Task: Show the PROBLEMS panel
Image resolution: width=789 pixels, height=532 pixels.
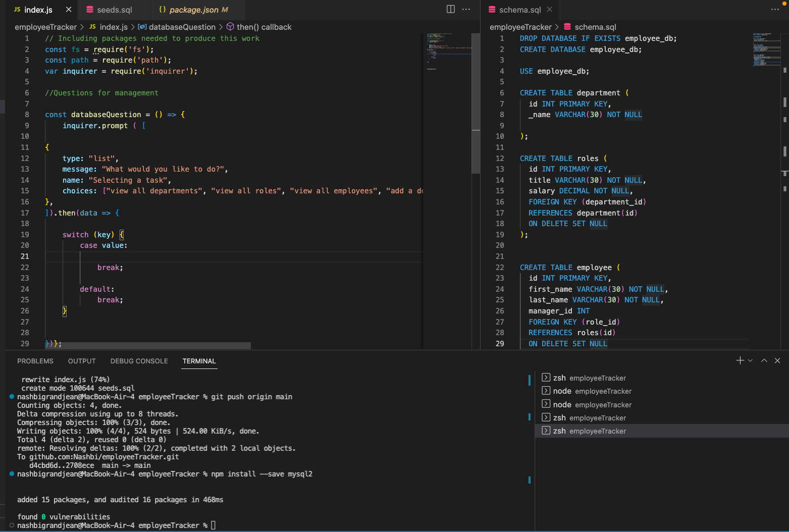Action: pos(35,361)
